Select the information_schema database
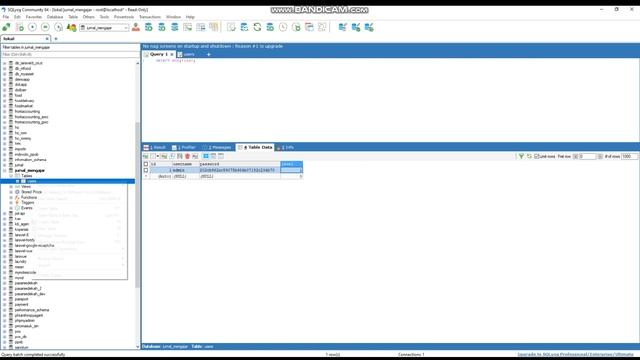Image resolution: width=640 pixels, height=360 pixels. click(x=31, y=160)
